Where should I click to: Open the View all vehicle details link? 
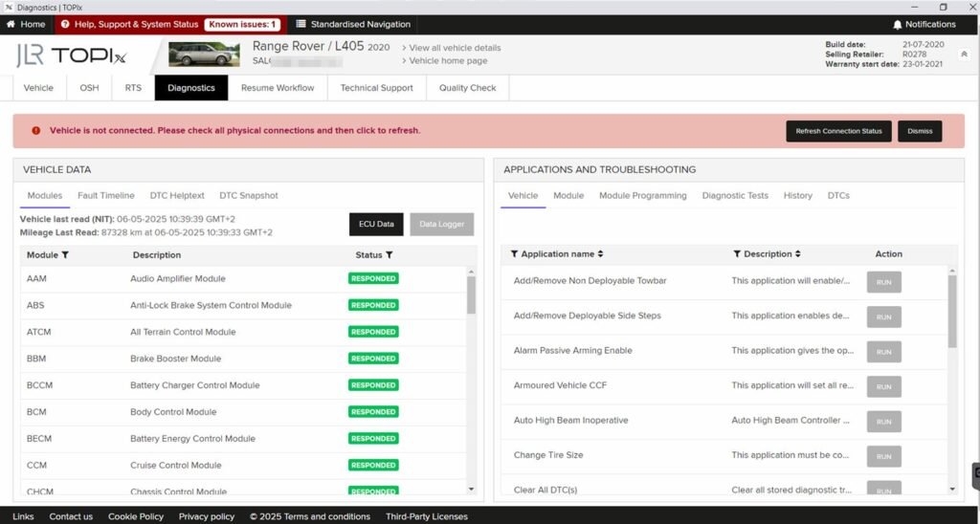pyautogui.click(x=455, y=48)
